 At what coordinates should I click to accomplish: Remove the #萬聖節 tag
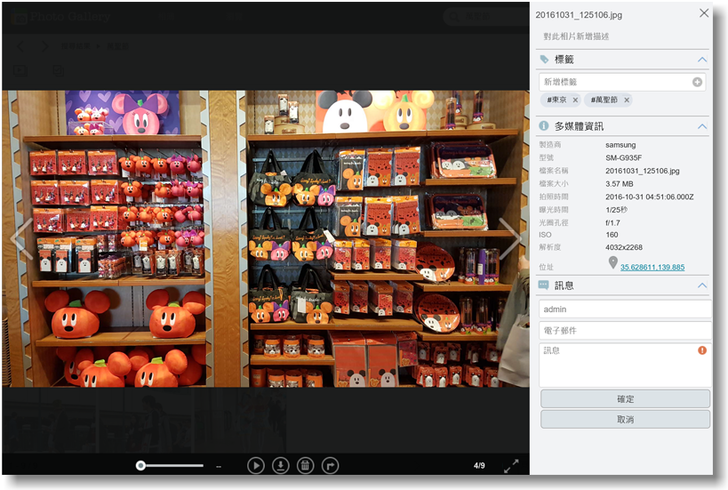[627, 100]
